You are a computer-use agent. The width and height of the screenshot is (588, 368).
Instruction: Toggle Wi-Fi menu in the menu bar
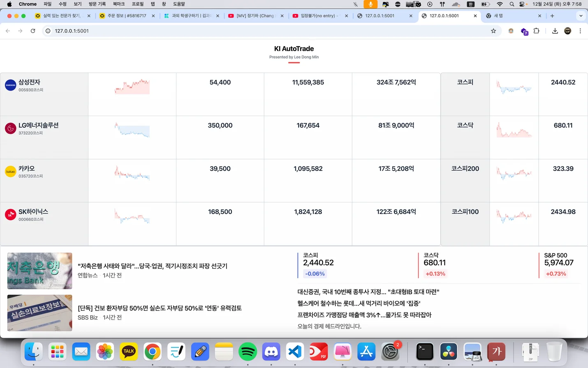click(x=500, y=4)
